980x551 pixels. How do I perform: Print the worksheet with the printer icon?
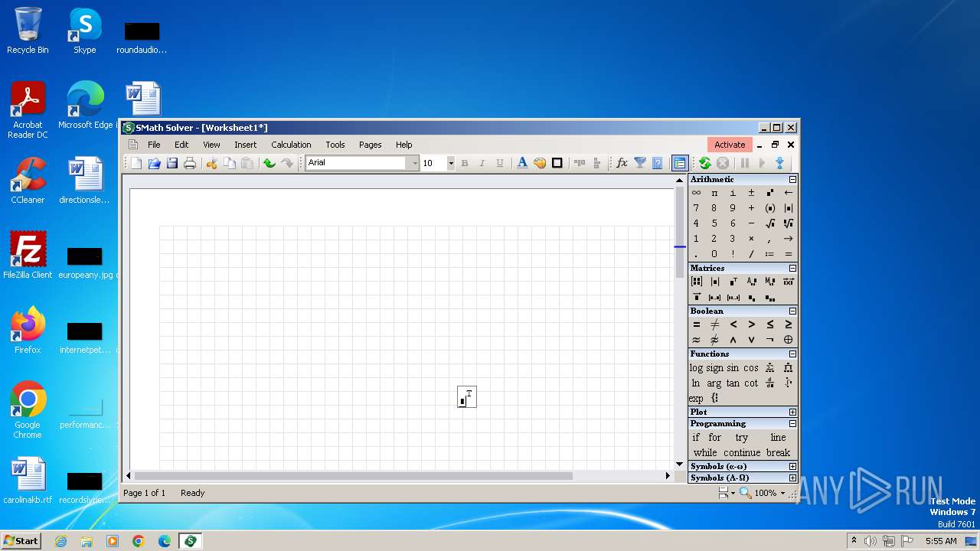(x=190, y=163)
